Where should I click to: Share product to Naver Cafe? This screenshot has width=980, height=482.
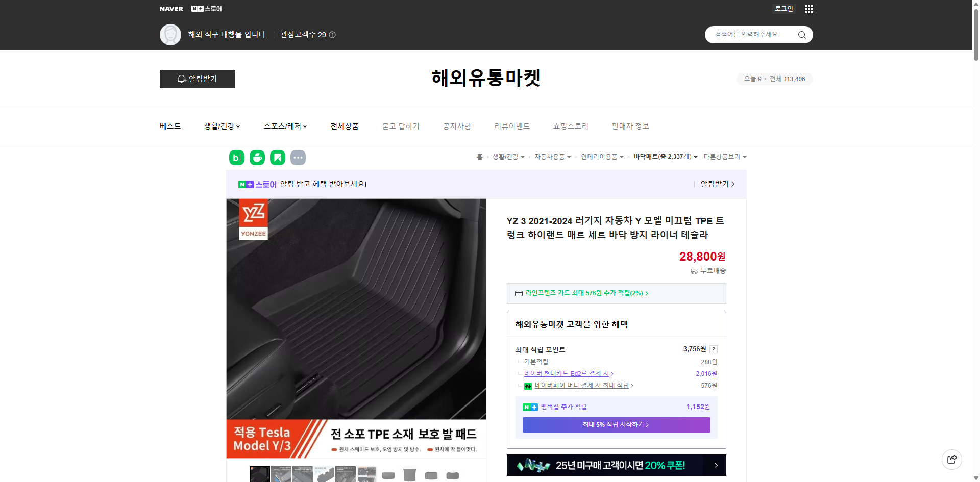pyautogui.click(x=257, y=158)
